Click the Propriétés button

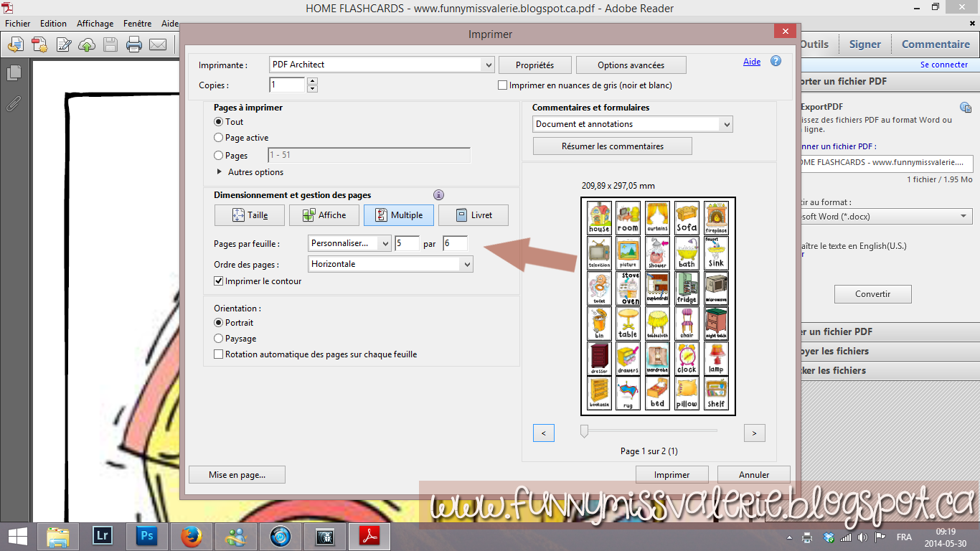point(535,65)
